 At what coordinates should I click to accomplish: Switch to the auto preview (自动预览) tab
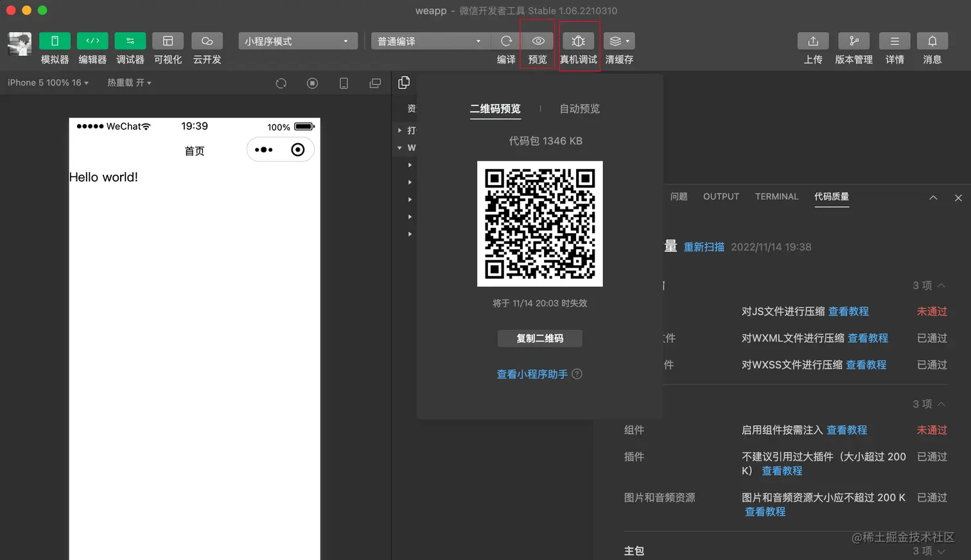(x=579, y=109)
